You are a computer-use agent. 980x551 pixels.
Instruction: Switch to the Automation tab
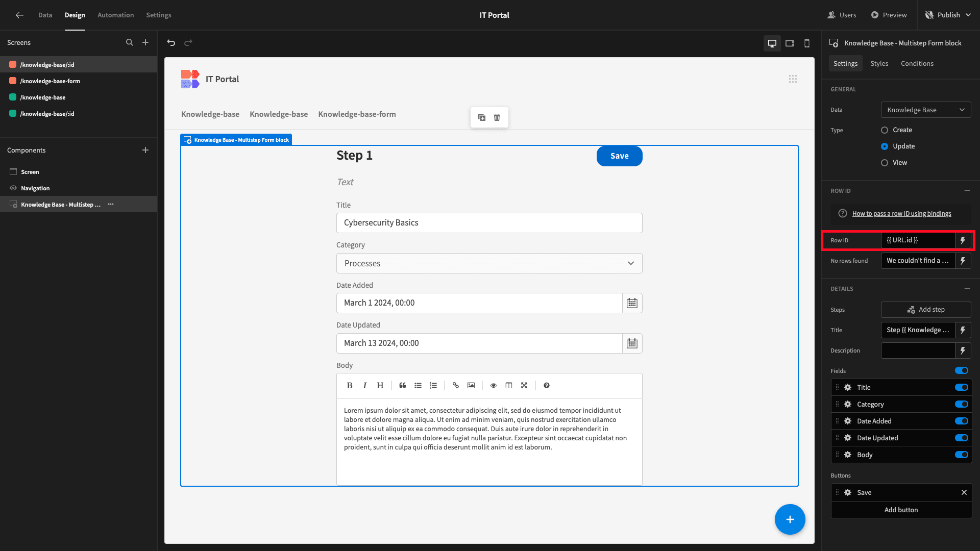click(115, 15)
